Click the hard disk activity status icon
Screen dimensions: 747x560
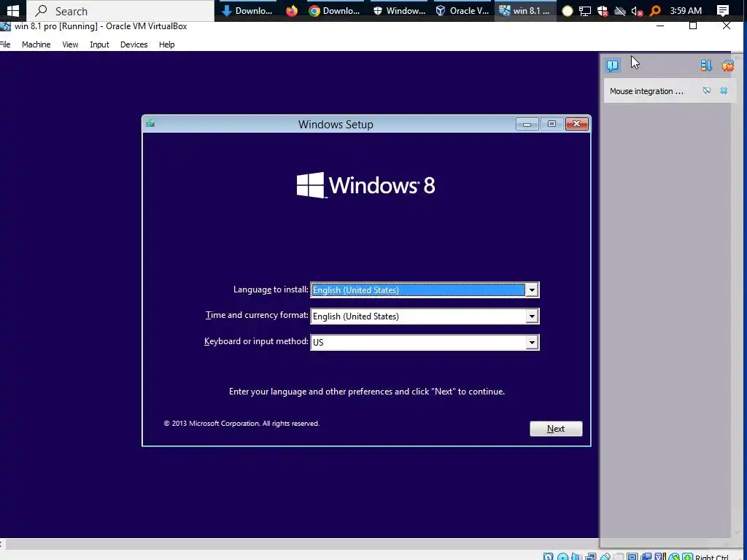[549, 556]
